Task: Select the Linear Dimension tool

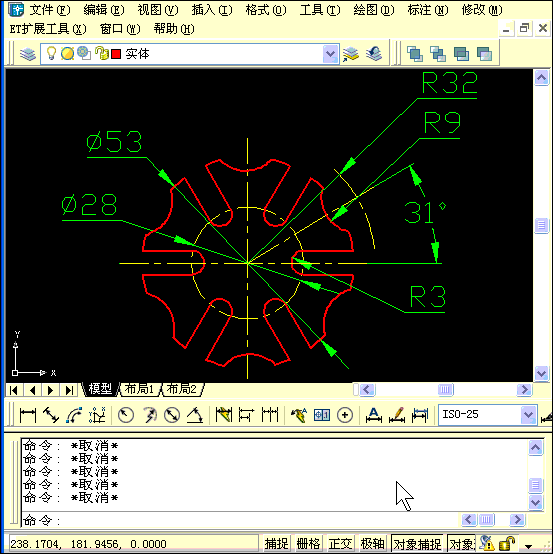Action: 28,415
